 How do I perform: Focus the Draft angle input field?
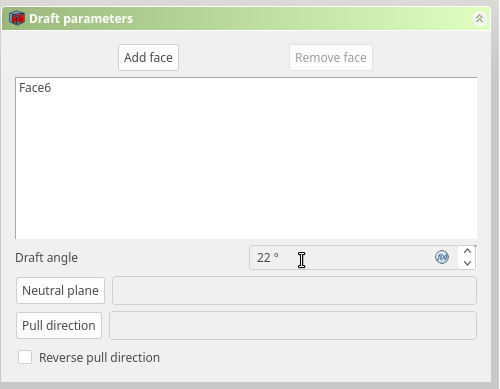pos(353,257)
